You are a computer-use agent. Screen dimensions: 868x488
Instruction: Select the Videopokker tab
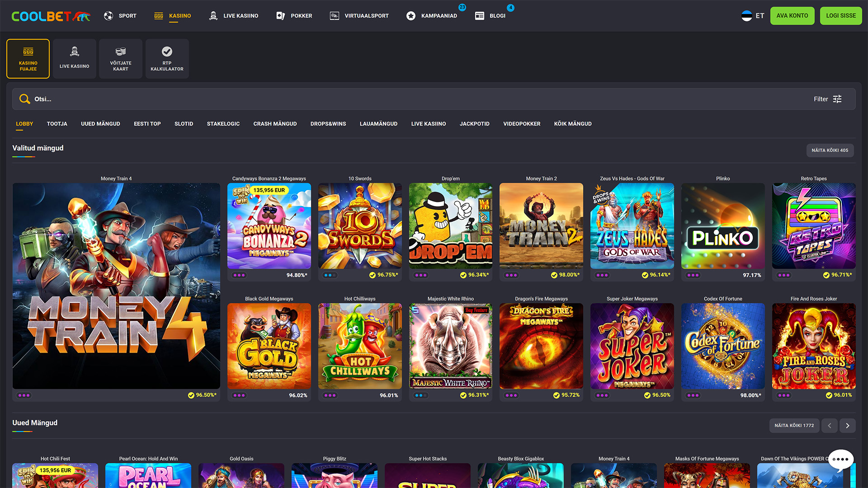click(x=522, y=124)
